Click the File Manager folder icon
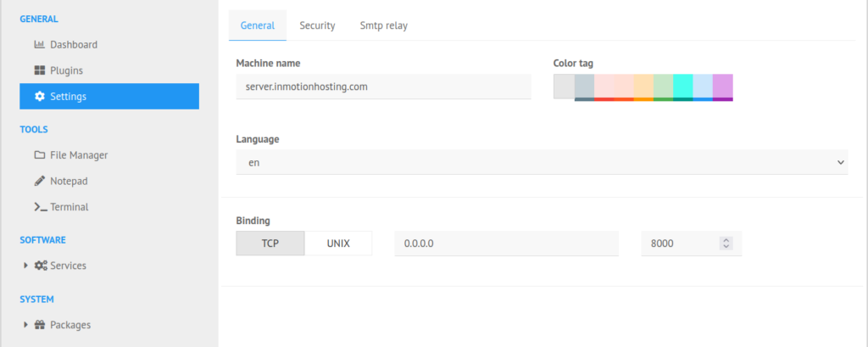Screen dimensions: 868x347 pyautogui.click(x=39, y=155)
